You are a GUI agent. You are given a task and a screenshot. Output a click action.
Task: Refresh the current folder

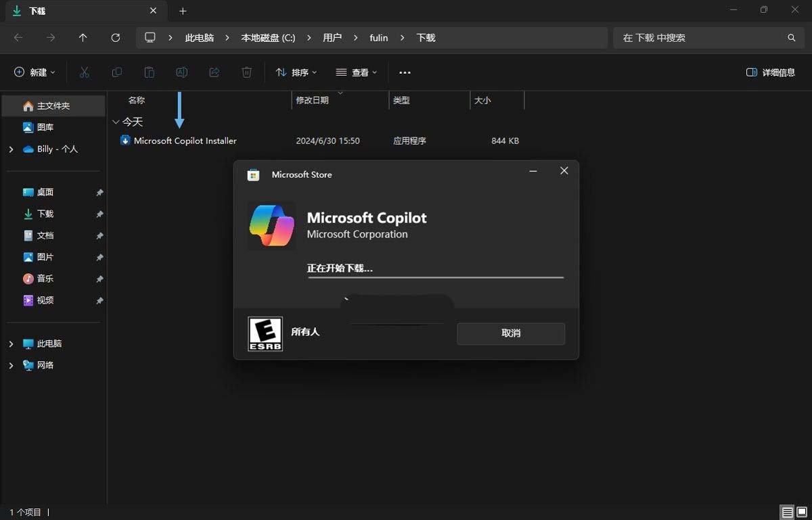click(116, 38)
